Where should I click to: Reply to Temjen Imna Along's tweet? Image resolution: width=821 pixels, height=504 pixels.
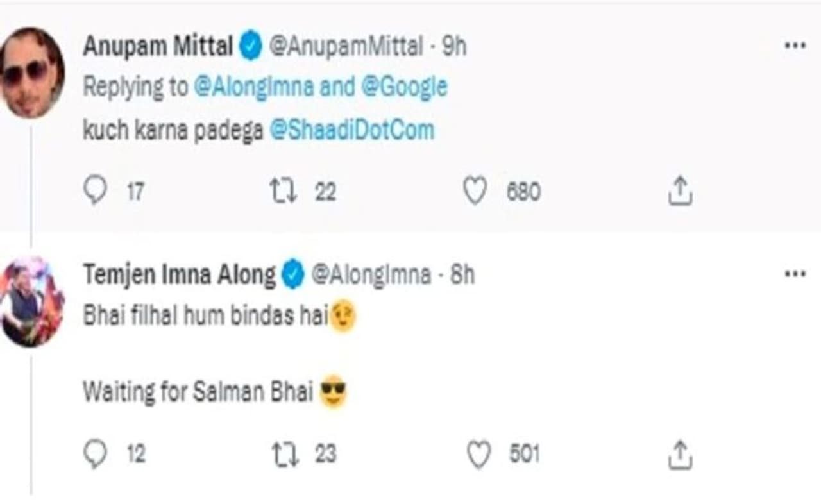pyautogui.click(x=95, y=454)
